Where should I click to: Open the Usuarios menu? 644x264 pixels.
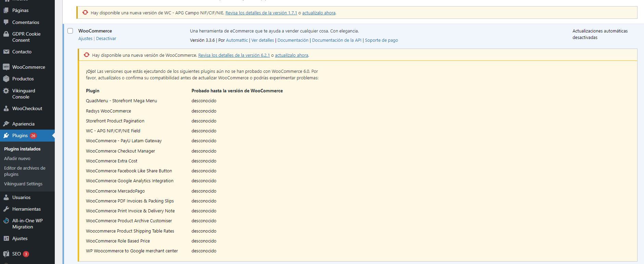pyautogui.click(x=21, y=197)
